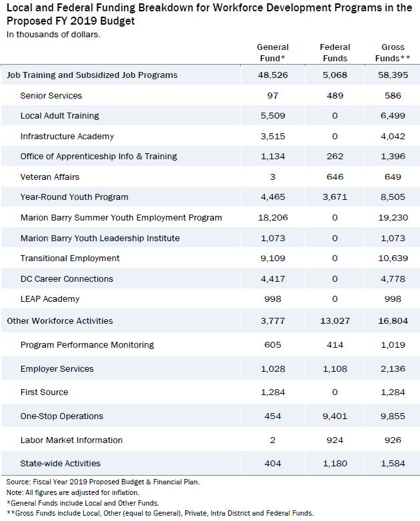Screen dimensions: 420x521
Task: Select the Other Workforce Activities section row
Action: pos(210,320)
